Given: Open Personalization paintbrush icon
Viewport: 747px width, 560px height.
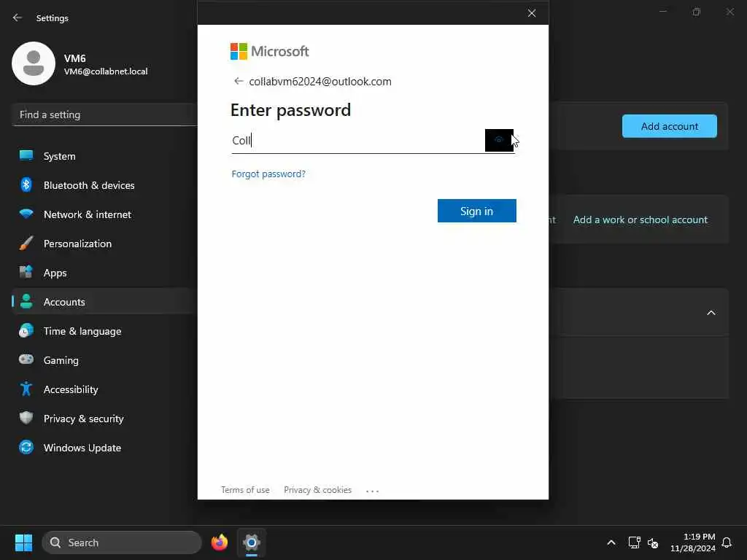Looking at the screenshot, I should pos(26,243).
